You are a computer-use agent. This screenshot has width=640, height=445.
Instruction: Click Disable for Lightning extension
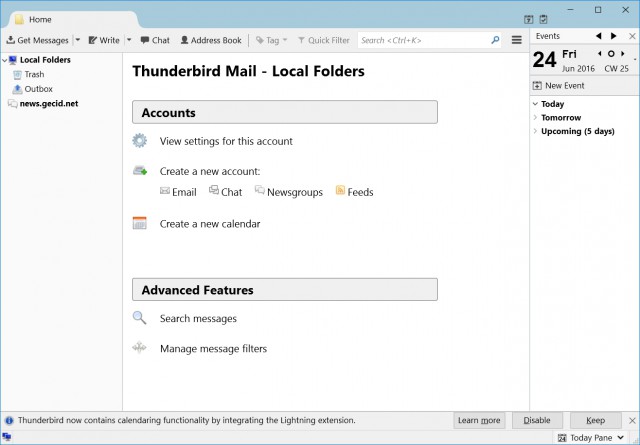click(x=537, y=420)
